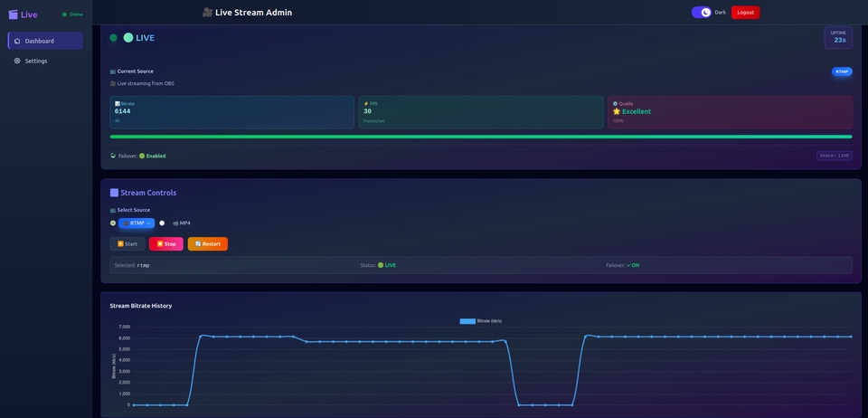Toggle the Dark mode switch
868x418 pixels.
[x=702, y=13]
